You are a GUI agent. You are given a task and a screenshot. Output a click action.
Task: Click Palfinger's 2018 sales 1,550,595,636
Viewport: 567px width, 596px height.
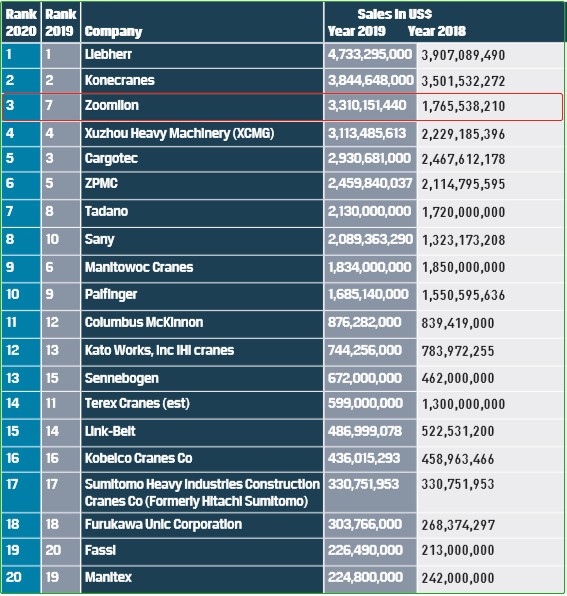463,295
